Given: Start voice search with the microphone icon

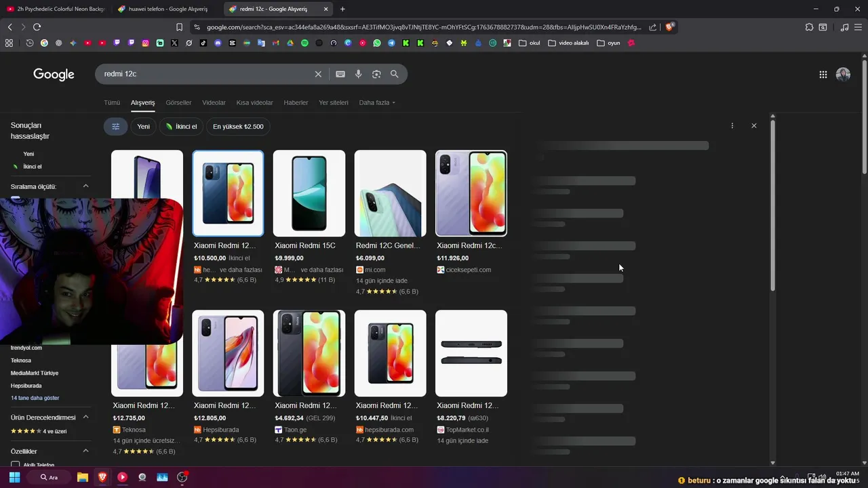Looking at the screenshot, I should [359, 74].
